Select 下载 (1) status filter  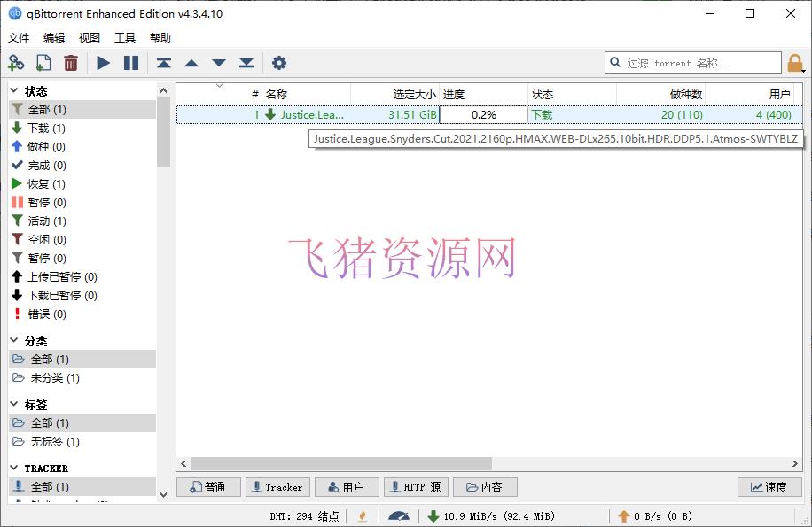pyautogui.click(x=82, y=128)
